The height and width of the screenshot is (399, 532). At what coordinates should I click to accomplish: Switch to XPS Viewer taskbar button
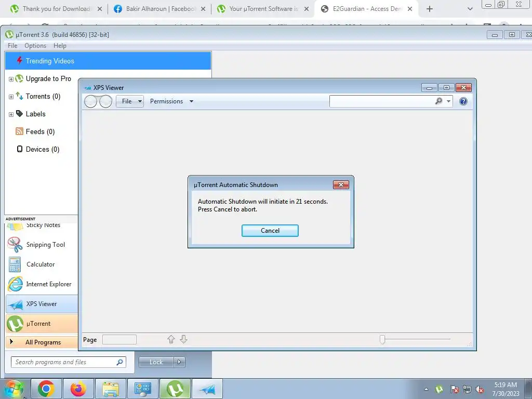coord(207,389)
